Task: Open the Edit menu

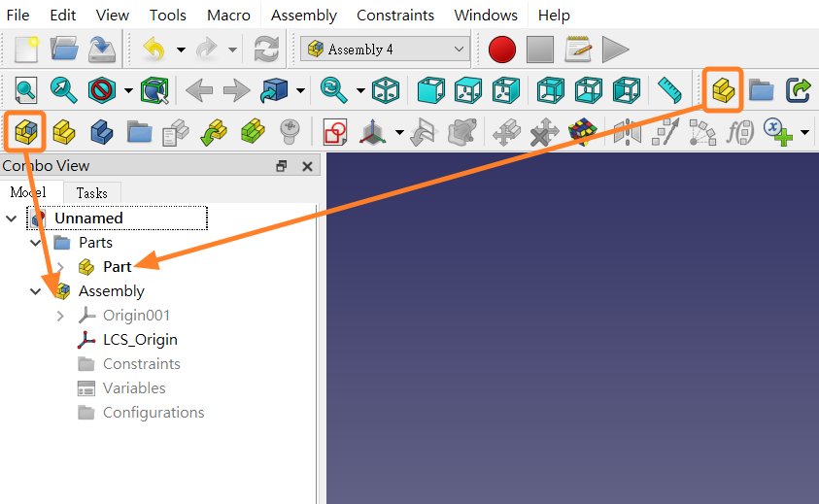Action: (x=63, y=16)
